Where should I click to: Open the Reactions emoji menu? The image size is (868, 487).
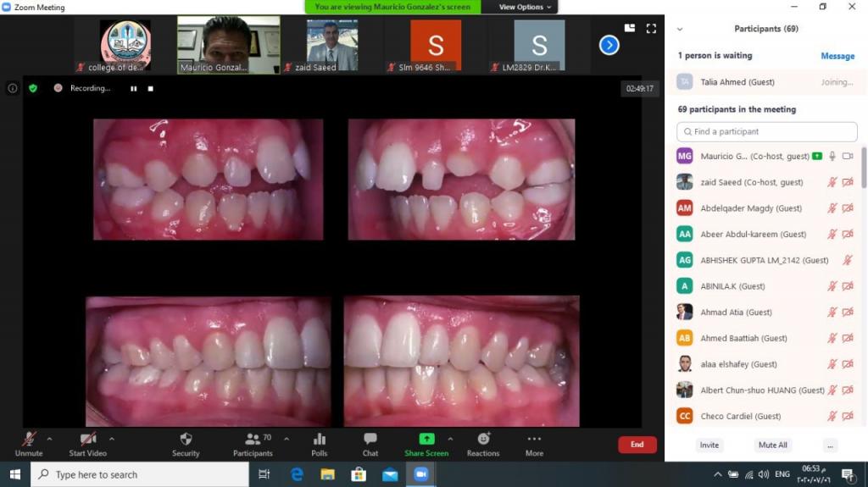483,439
